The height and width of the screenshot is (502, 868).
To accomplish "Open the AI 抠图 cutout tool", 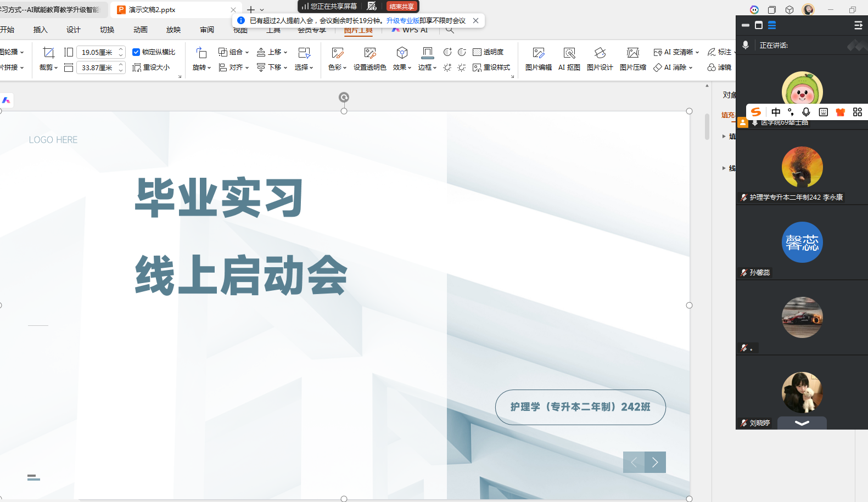I will 569,53.
